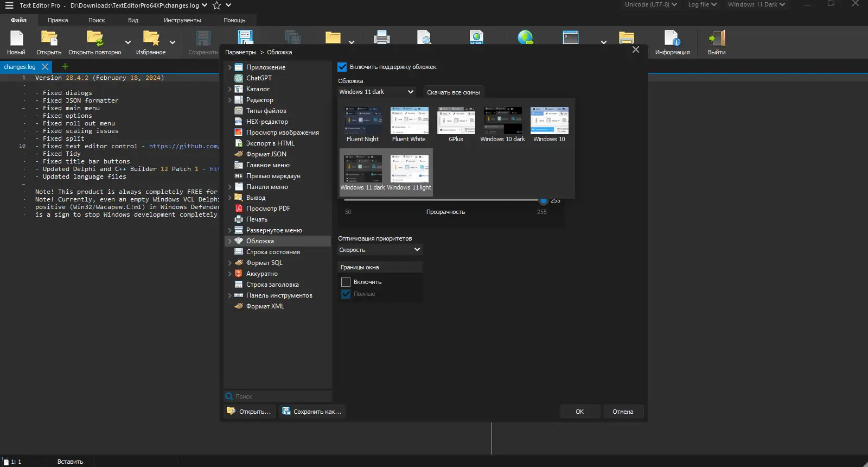Open the Поиск menu tab
The height and width of the screenshot is (467, 868).
[97, 20]
